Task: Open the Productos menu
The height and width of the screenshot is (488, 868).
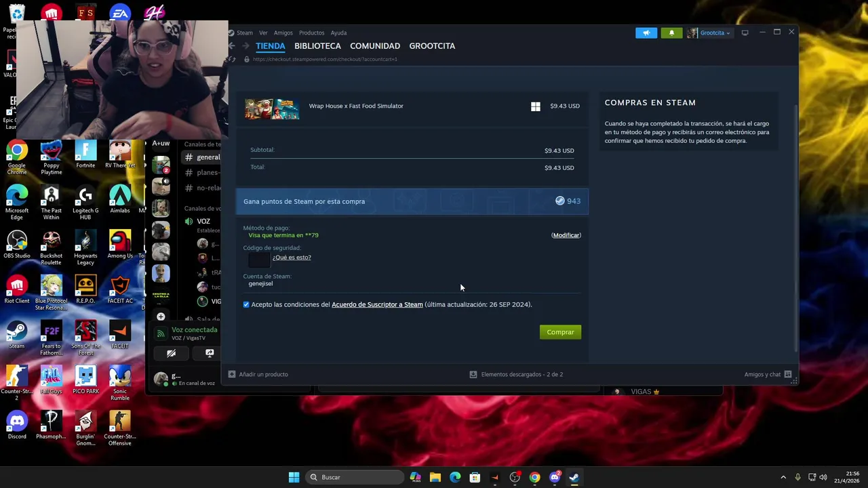Action: point(312,33)
